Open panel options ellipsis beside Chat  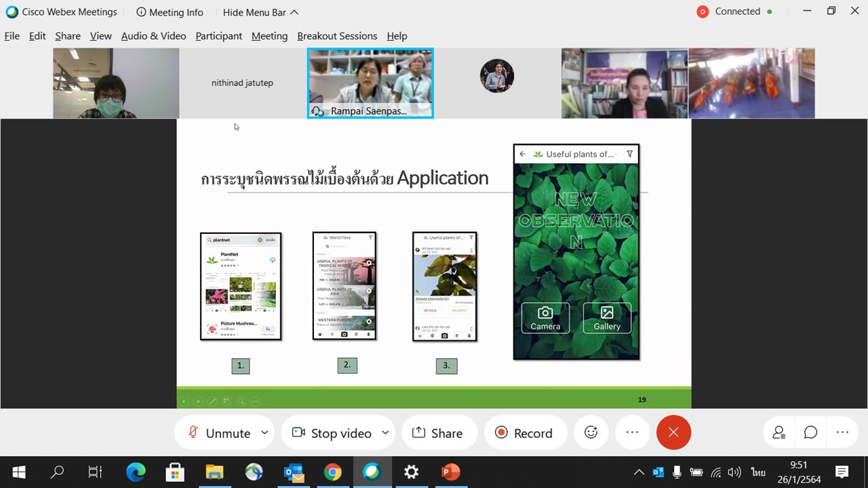point(842,432)
